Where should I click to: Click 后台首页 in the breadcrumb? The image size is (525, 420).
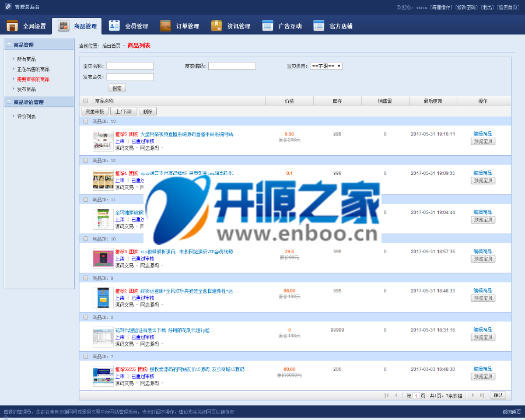point(111,45)
